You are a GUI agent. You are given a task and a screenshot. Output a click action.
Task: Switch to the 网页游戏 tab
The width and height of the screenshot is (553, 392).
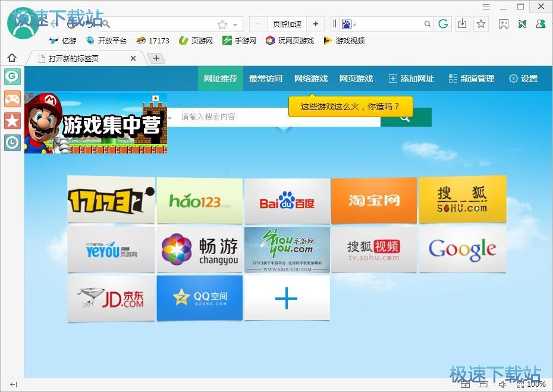(x=356, y=79)
